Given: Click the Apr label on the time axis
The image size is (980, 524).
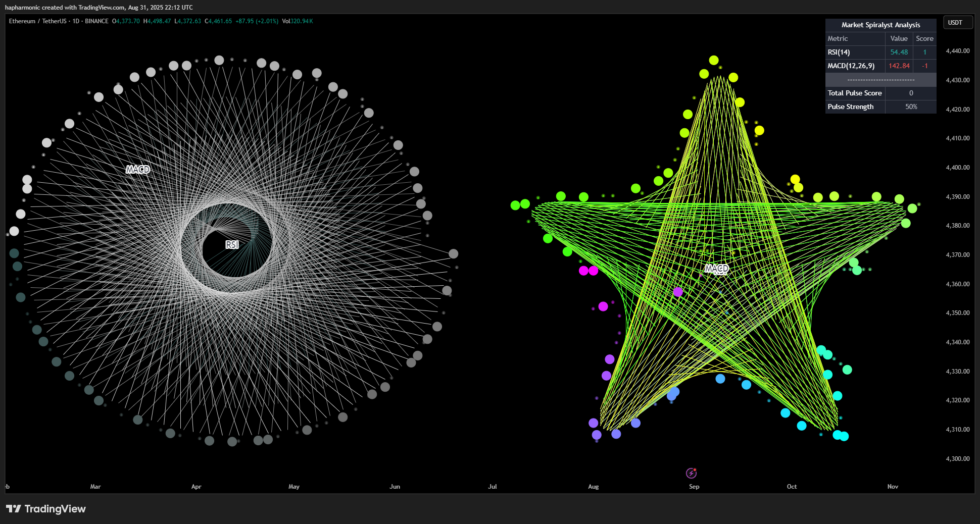Looking at the screenshot, I should click(197, 487).
